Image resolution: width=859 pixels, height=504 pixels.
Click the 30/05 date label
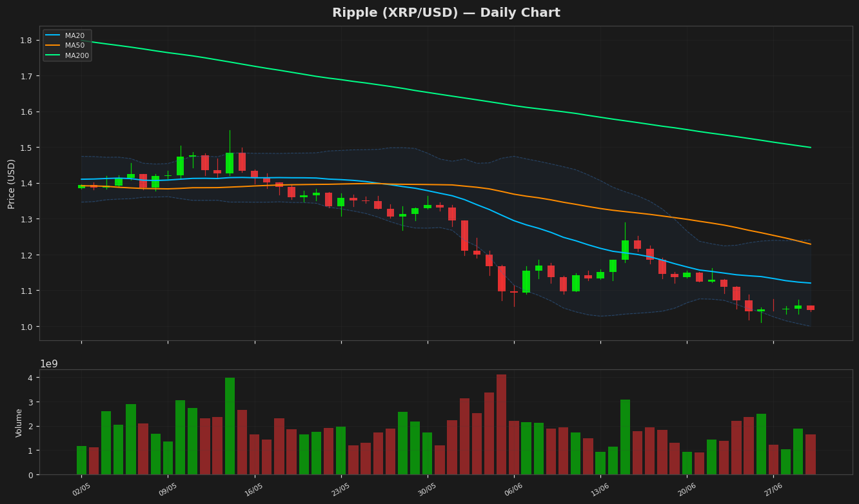pos(428,489)
